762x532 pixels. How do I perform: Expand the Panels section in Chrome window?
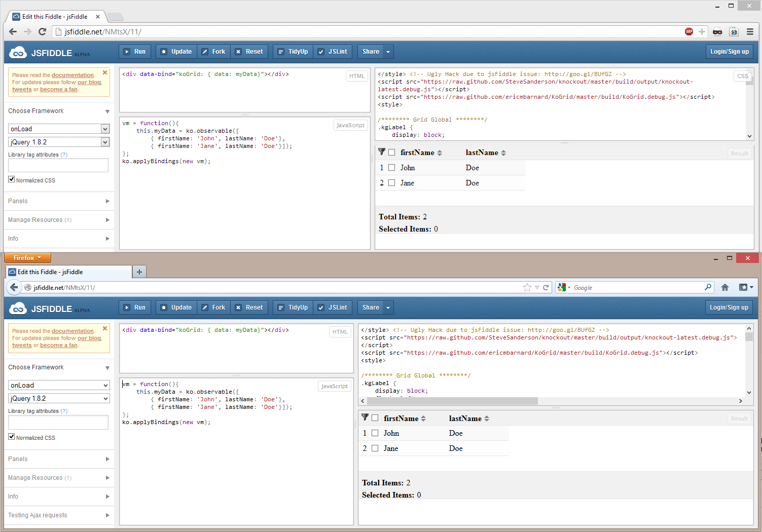pos(59,201)
